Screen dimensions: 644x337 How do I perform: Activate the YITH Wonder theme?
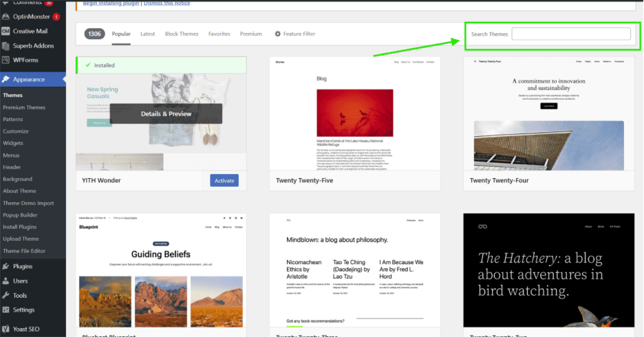click(x=224, y=181)
